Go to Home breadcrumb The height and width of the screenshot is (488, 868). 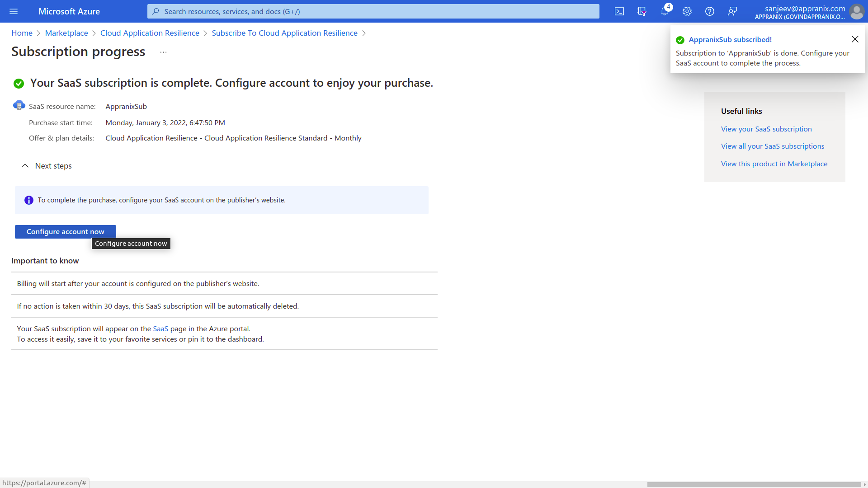click(22, 33)
